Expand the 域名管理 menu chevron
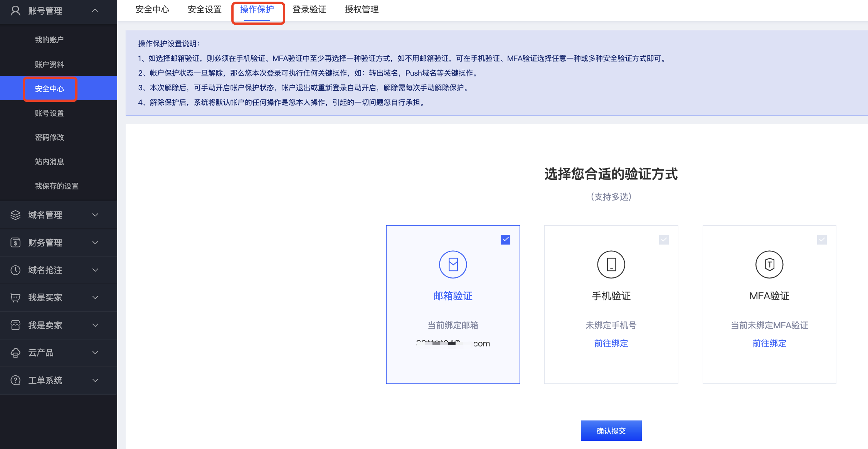868x449 pixels. click(x=95, y=215)
